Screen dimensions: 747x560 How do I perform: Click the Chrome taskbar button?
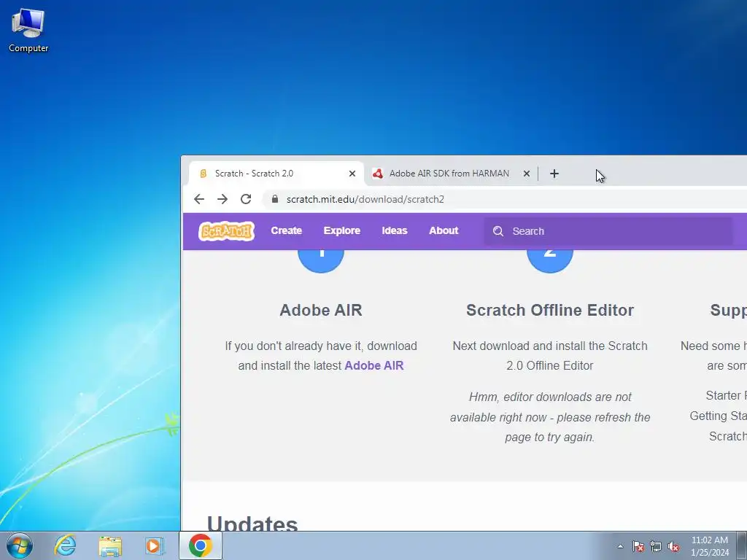pos(201,545)
